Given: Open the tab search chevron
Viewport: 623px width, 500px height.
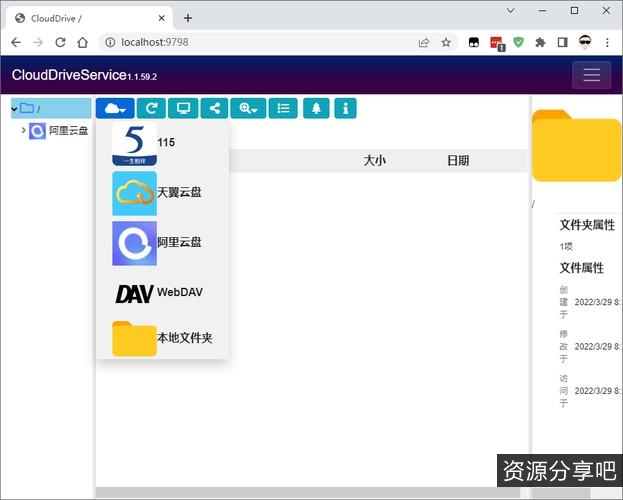Looking at the screenshot, I should click(511, 11).
